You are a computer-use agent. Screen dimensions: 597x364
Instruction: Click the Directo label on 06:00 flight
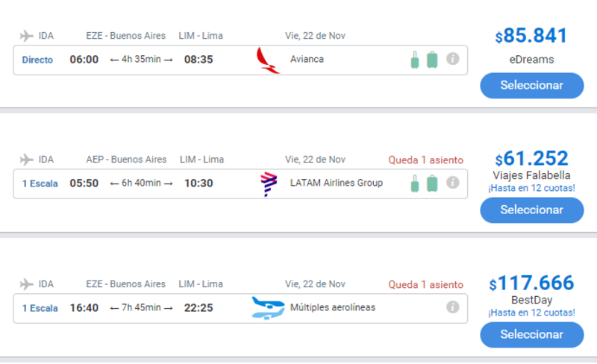pyautogui.click(x=37, y=60)
